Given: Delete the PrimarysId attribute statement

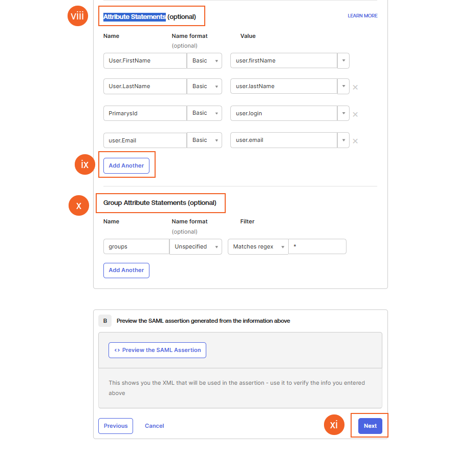Looking at the screenshot, I should point(355,114).
